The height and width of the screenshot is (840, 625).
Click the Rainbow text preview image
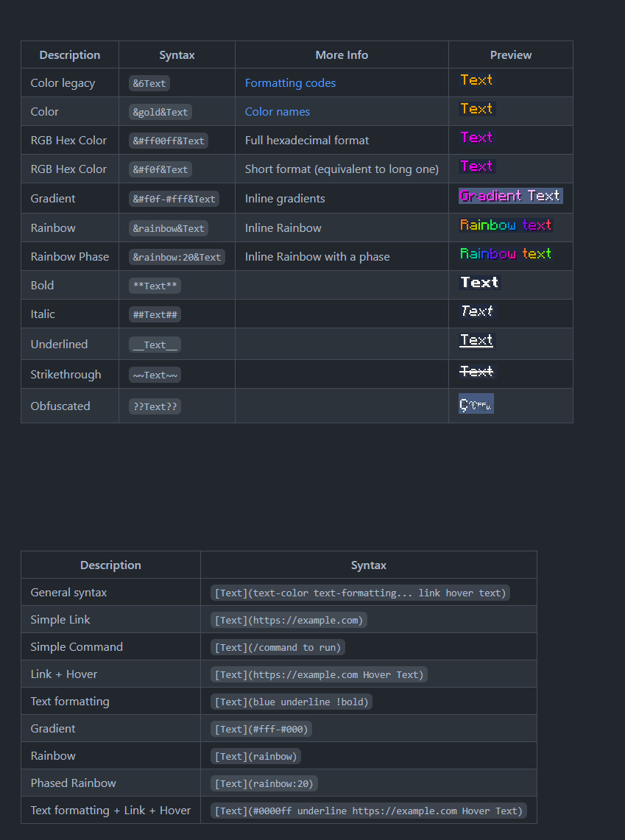point(506,225)
